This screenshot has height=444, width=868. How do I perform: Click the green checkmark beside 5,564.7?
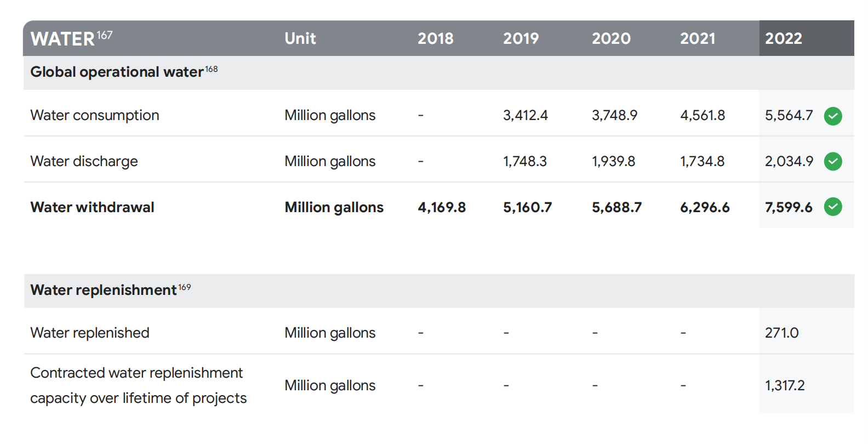pos(832,116)
